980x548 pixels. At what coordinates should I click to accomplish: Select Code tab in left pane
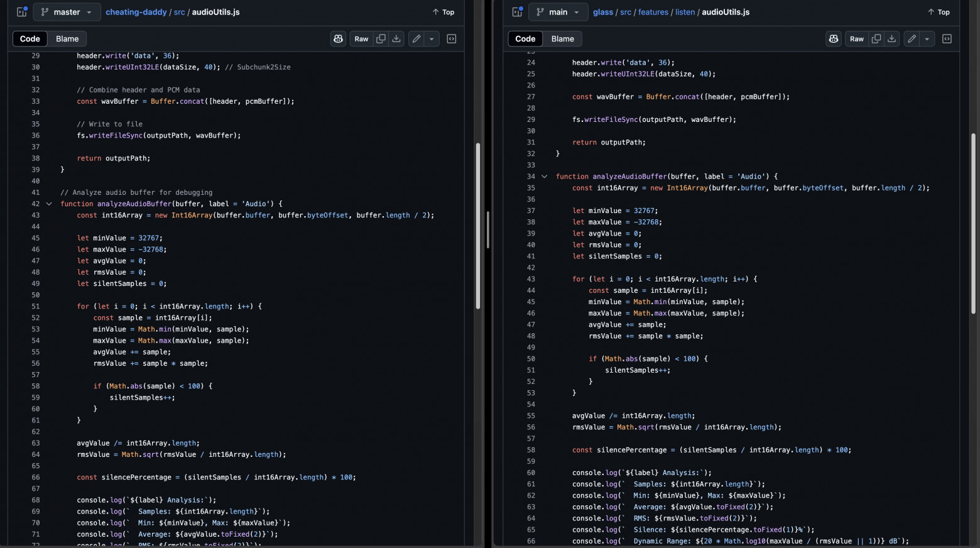point(30,39)
